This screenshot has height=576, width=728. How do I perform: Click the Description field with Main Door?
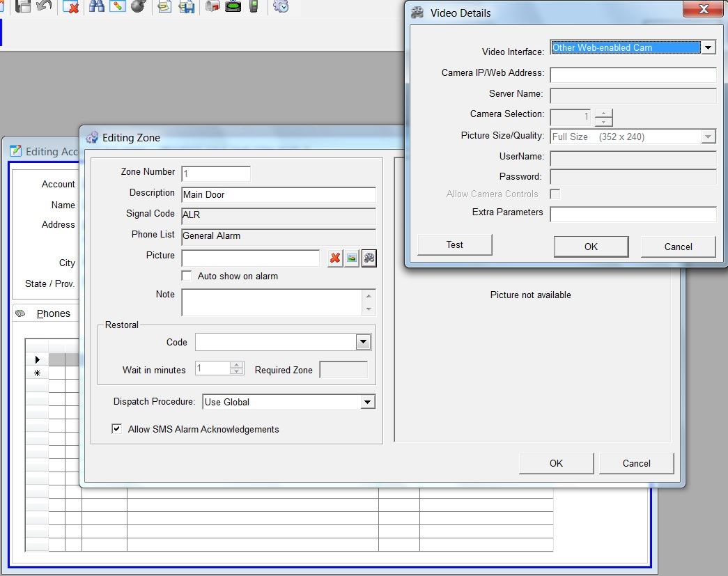click(279, 194)
